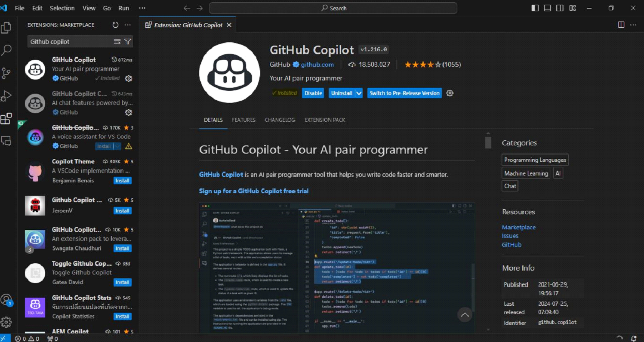
Task: Open the Source Control view
Action: click(x=6, y=73)
